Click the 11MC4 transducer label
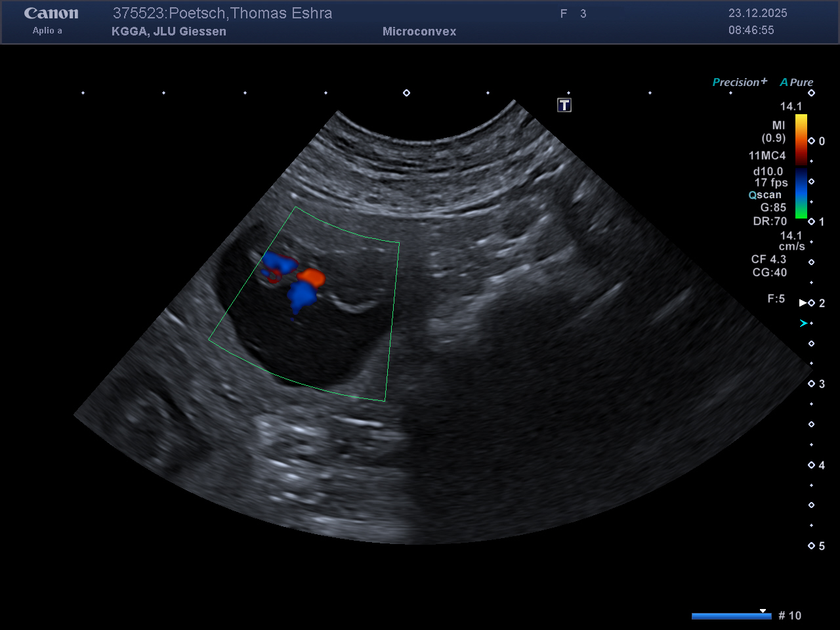This screenshot has width=840, height=630. [x=767, y=156]
